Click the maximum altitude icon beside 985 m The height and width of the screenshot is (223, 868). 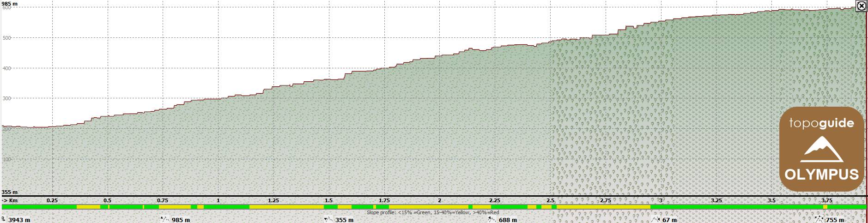(164, 220)
